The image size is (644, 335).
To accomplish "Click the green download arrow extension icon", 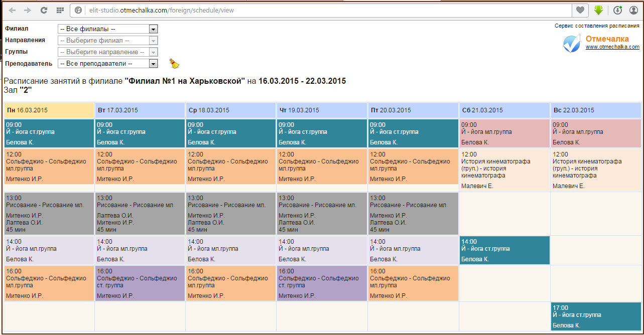I will [598, 10].
